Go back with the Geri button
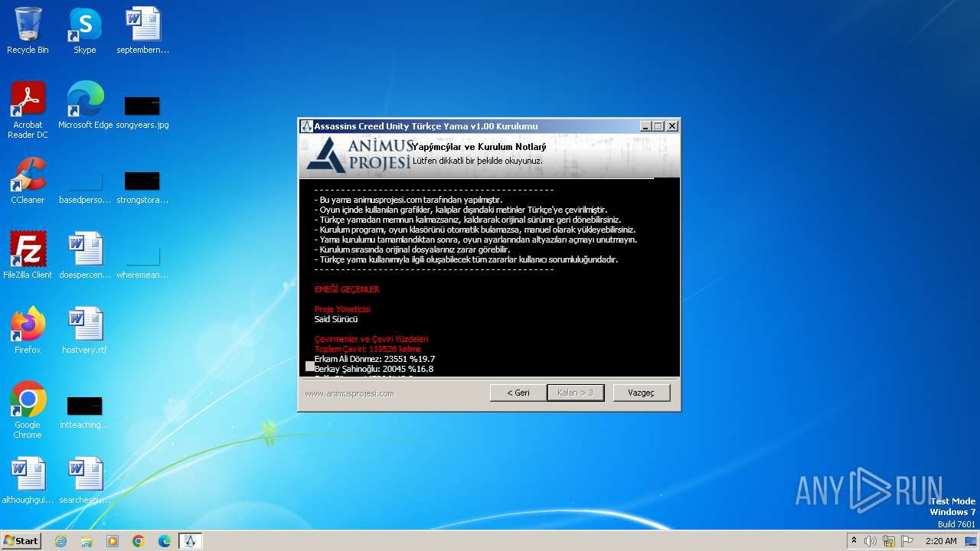980x551 pixels. pyautogui.click(x=518, y=393)
